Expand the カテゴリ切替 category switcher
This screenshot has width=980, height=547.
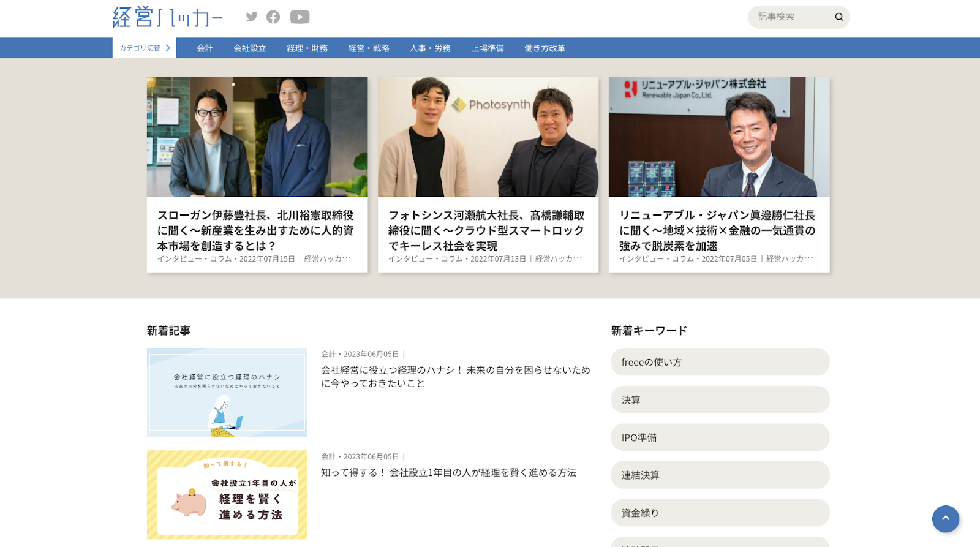tap(145, 48)
